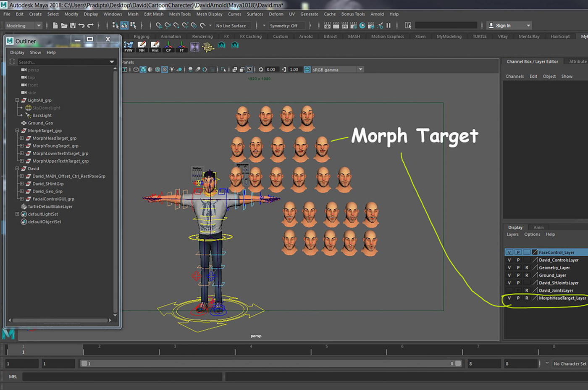Click the Open Scene folder icon
Image resolution: width=588 pixels, height=390 pixels.
64,26
